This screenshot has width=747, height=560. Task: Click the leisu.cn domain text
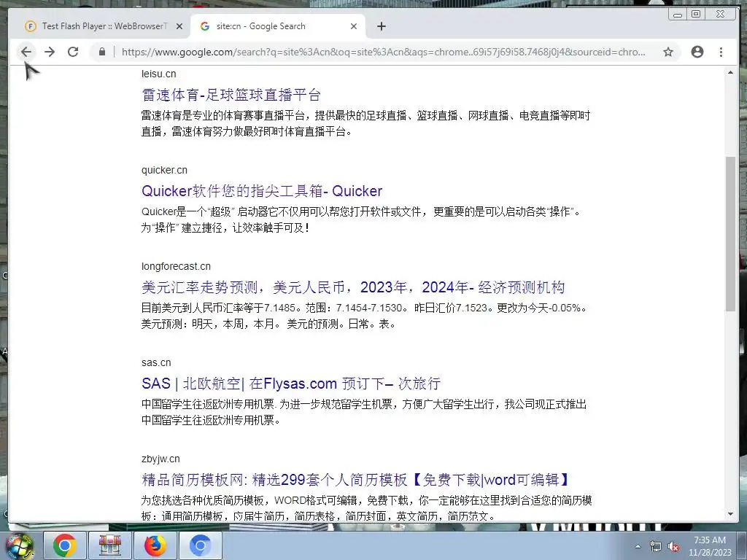click(158, 74)
